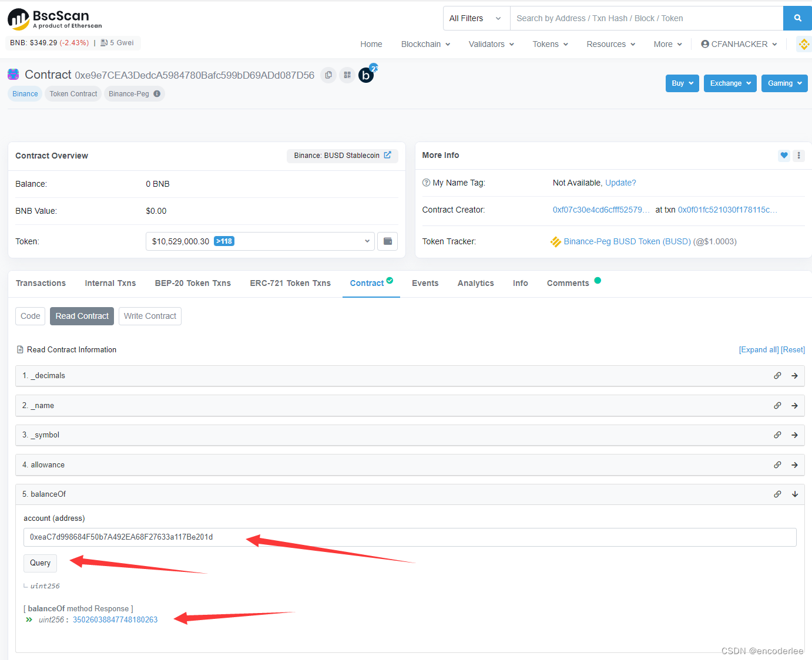
Task: Open the Token holdings $10,529,000.30 dropdown
Action: (260, 241)
